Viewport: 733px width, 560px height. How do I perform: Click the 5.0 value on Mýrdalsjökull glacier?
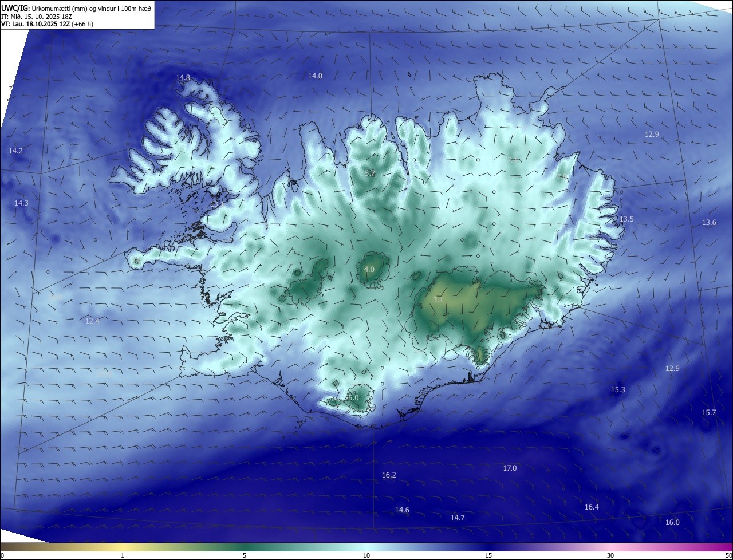(x=353, y=397)
